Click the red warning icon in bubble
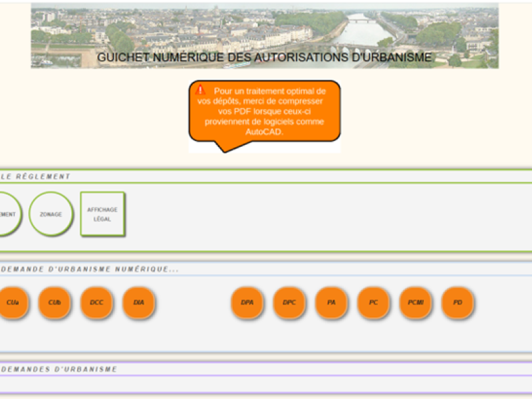This screenshot has height=399, width=532. click(x=201, y=90)
